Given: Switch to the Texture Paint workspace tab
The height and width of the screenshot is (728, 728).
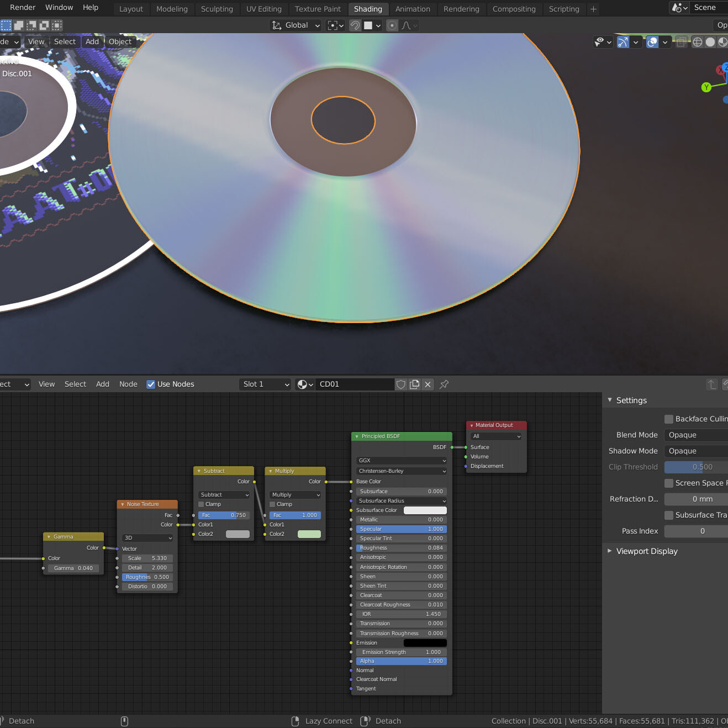Looking at the screenshot, I should pyautogui.click(x=318, y=9).
